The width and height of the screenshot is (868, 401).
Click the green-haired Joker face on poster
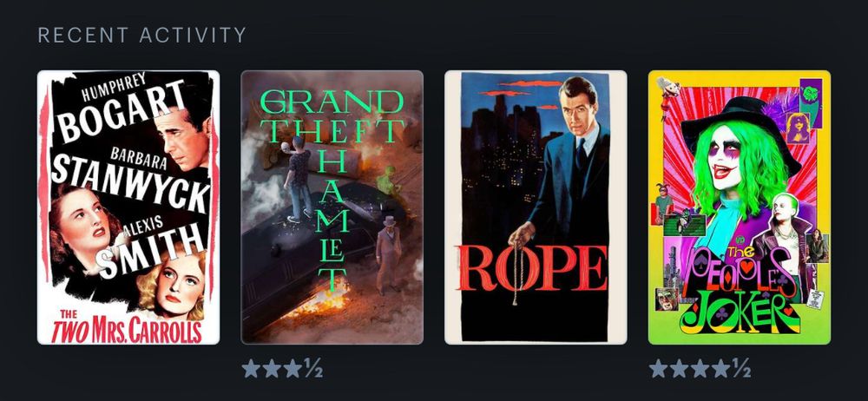[727, 157]
